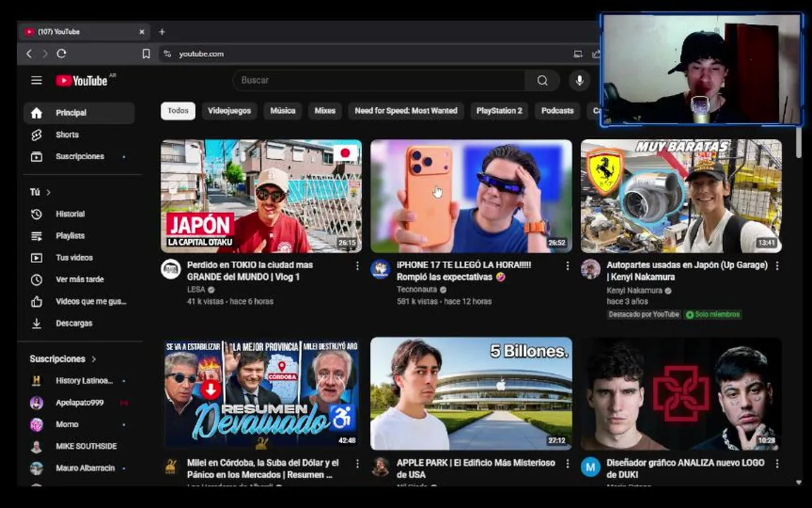Open Suscripciones in sidebar
This screenshot has height=508, width=812.
point(79,157)
